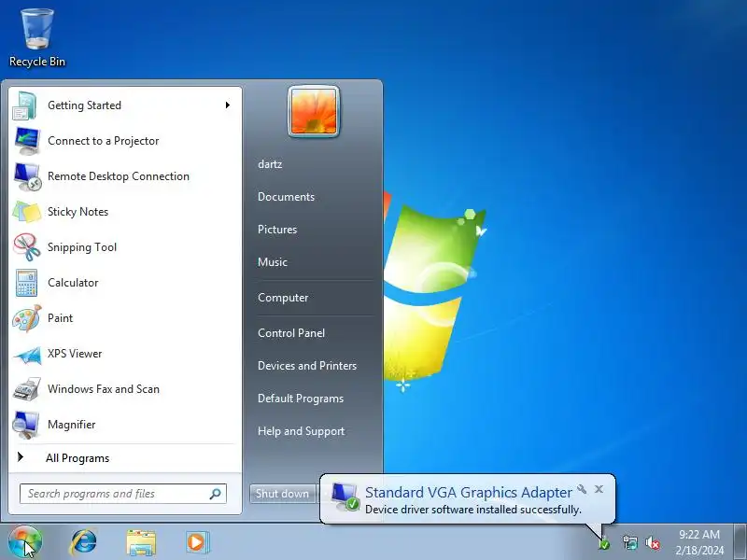Screen dimensions: 747x560
Task: Click the Standard VGA Graphics Adapter title
Action: [x=469, y=493]
